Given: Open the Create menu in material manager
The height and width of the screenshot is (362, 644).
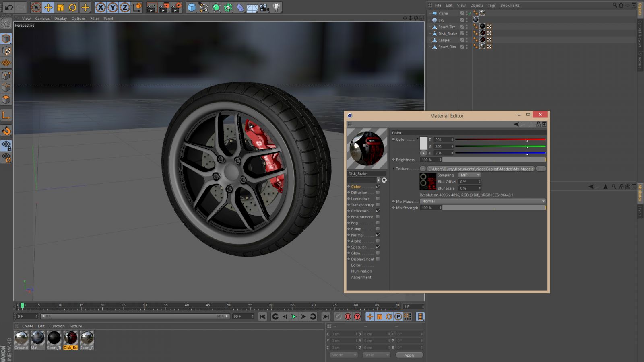Looking at the screenshot, I should point(28,326).
